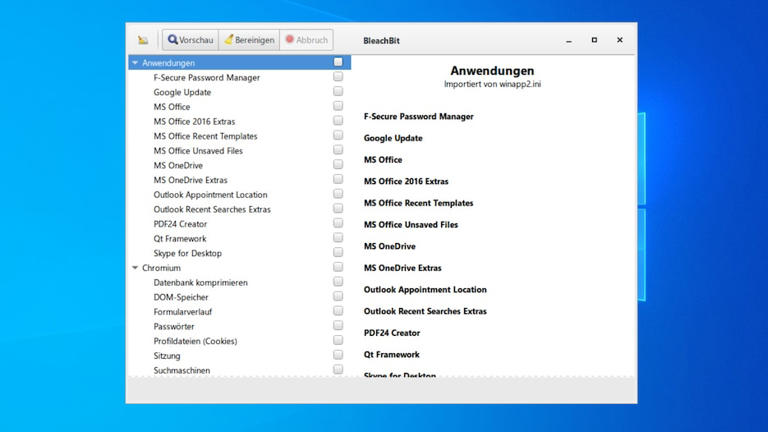This screenshot has width=768, height=432.
Task: Click the Bereinigen clean button
Action: (x=249, y=40)
